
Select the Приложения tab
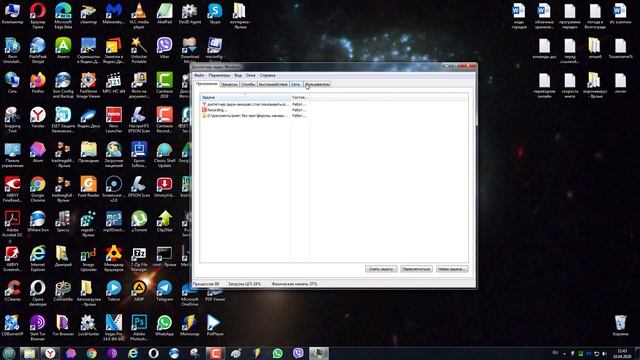point(207,84)
